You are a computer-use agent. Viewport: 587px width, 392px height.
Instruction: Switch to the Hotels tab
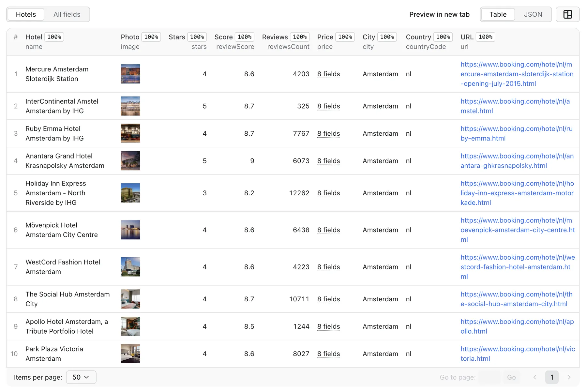click(26, 14)
